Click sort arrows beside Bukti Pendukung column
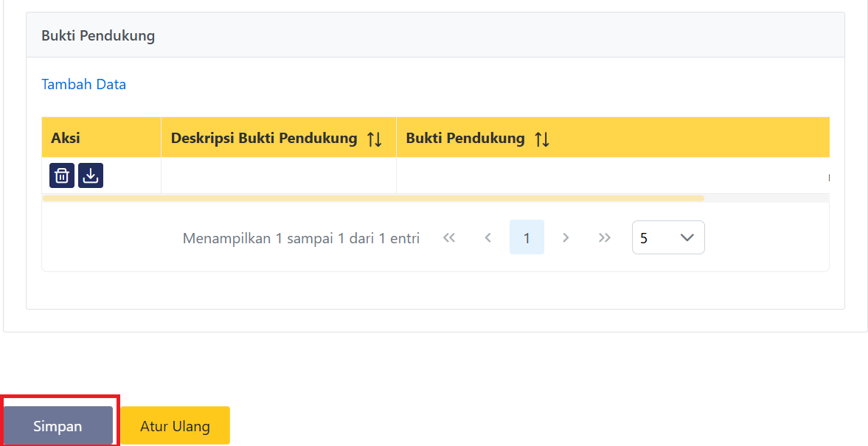Screen dimensions: 868x446 coord(542,139)
